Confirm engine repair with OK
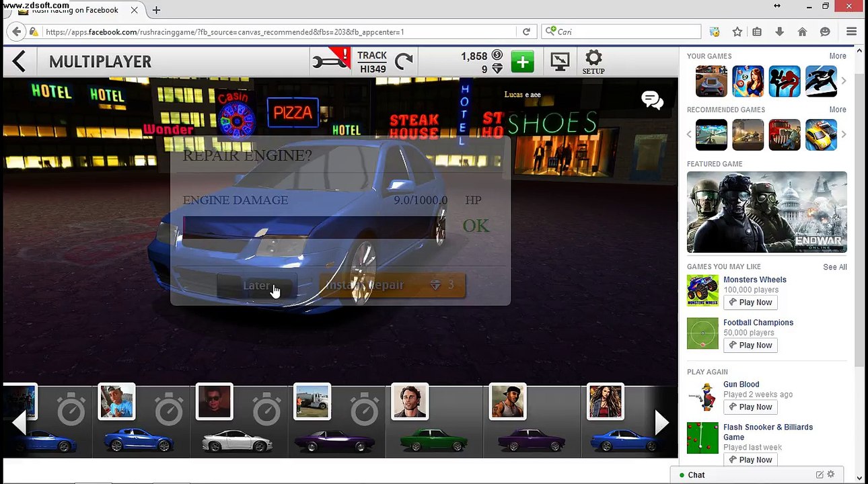Image resolution: width=868 pixels, height=484 pixels. pos(476,226)
